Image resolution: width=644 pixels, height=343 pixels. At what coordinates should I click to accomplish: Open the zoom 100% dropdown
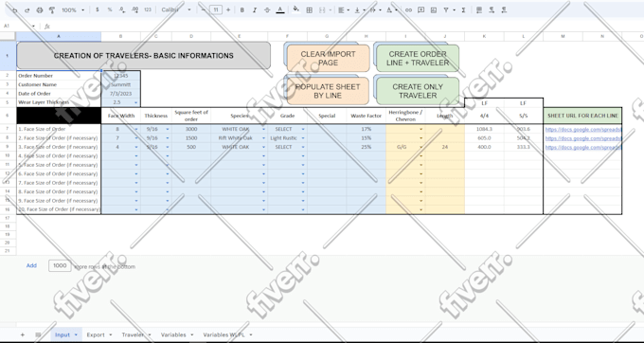pyautogui.click(x=73, y=9)
